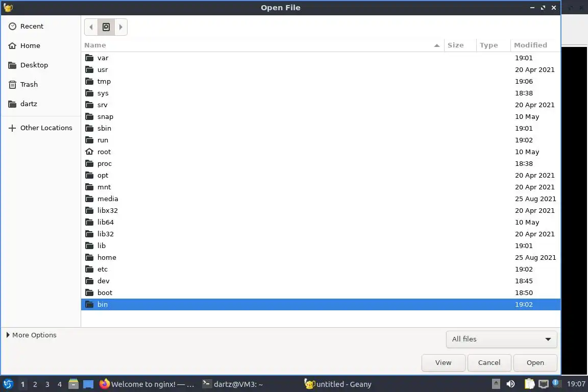Select the dev folder row
588x392 pixels.
pos(321,281)
